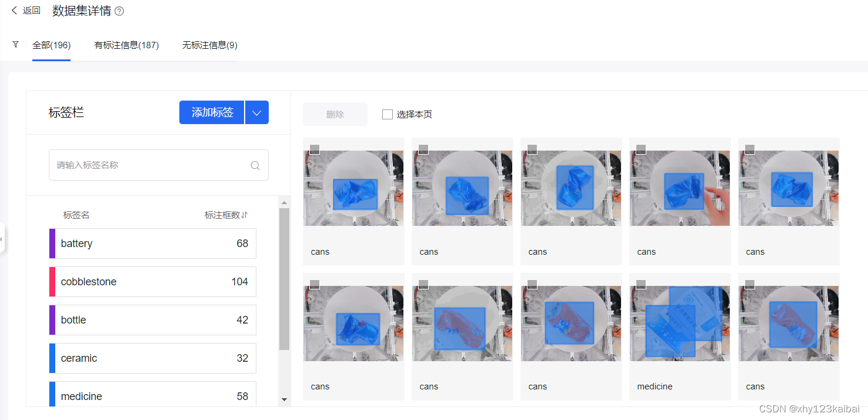Click the purple color bar of battery
The image size is (868, 420).
coord(52,244)
